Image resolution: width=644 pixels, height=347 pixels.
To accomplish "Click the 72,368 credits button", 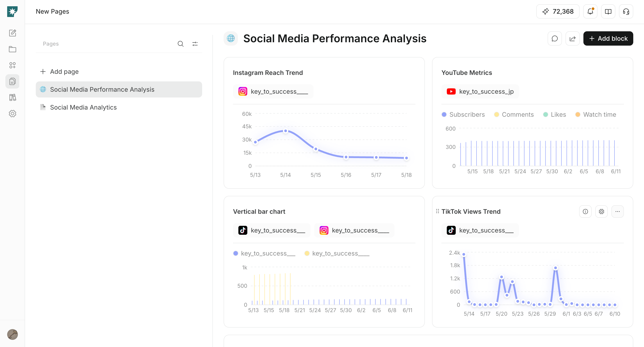I will tap(557, 11).
